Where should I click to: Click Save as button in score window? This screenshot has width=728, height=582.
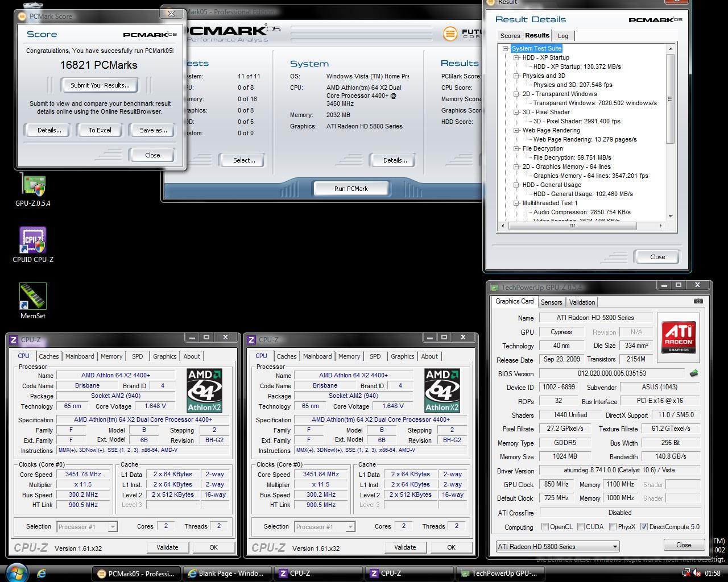click(x=154, y=130)
